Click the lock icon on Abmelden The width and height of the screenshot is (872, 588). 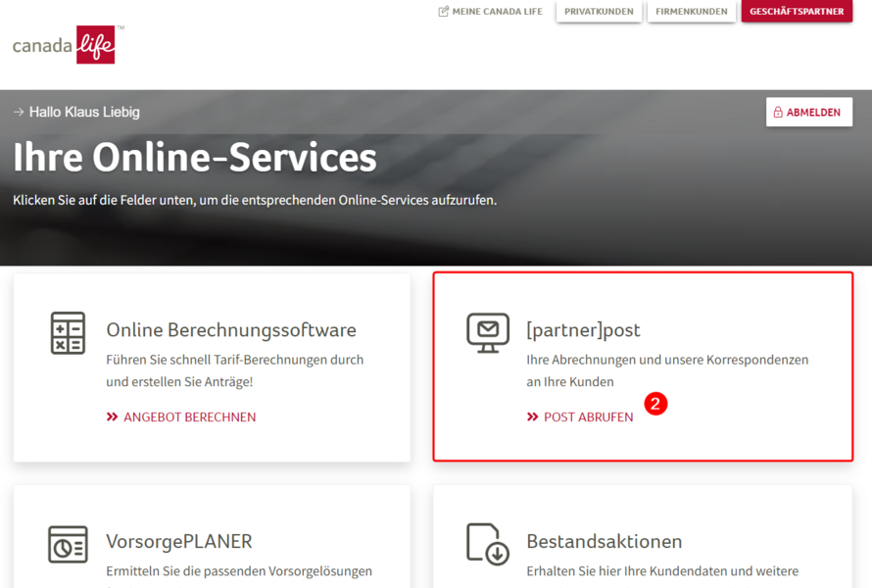coord(778,113)
